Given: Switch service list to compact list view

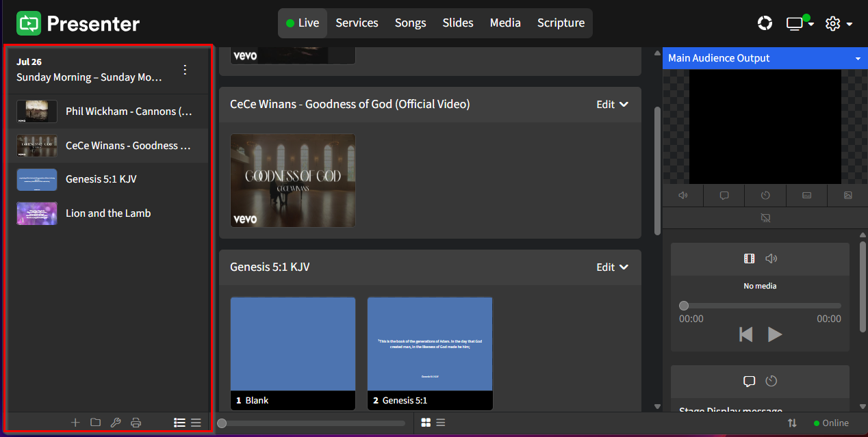Looking at the screenshot, I should [x=196, y=423].
